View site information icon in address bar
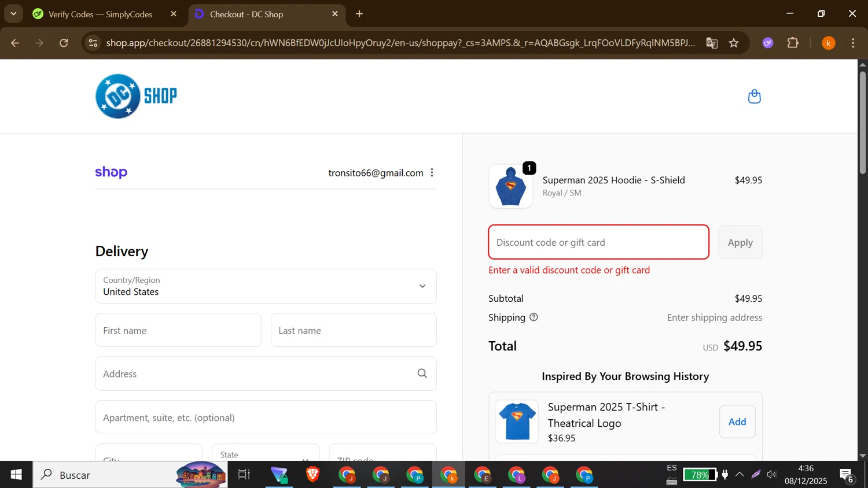The image size is (868, 488). (93, 43)
